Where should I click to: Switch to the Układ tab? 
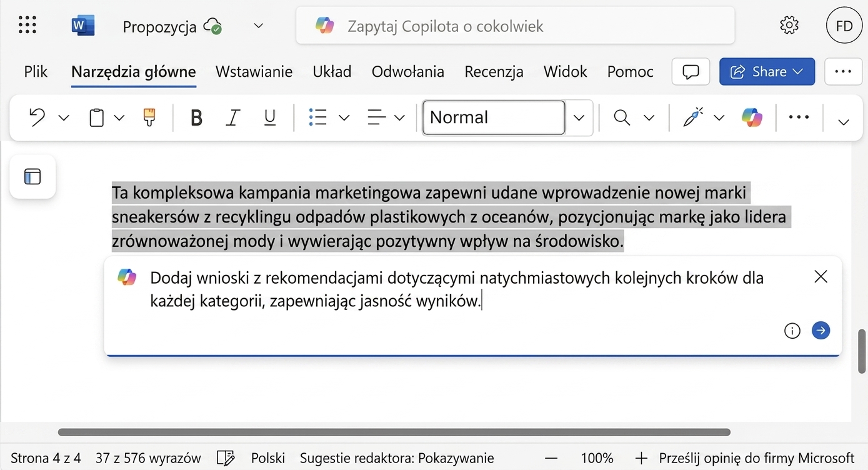332,71
